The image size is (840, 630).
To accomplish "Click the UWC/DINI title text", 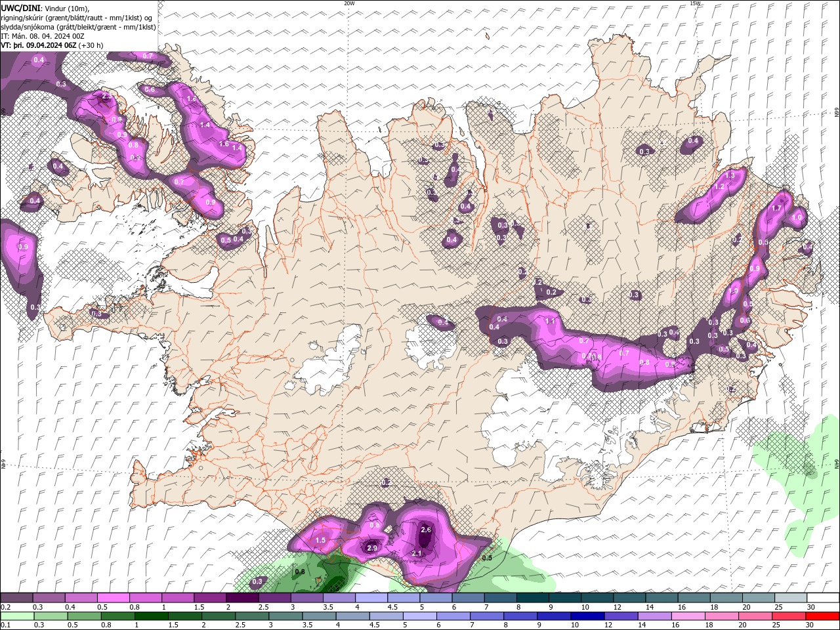I will coord(20,8).
